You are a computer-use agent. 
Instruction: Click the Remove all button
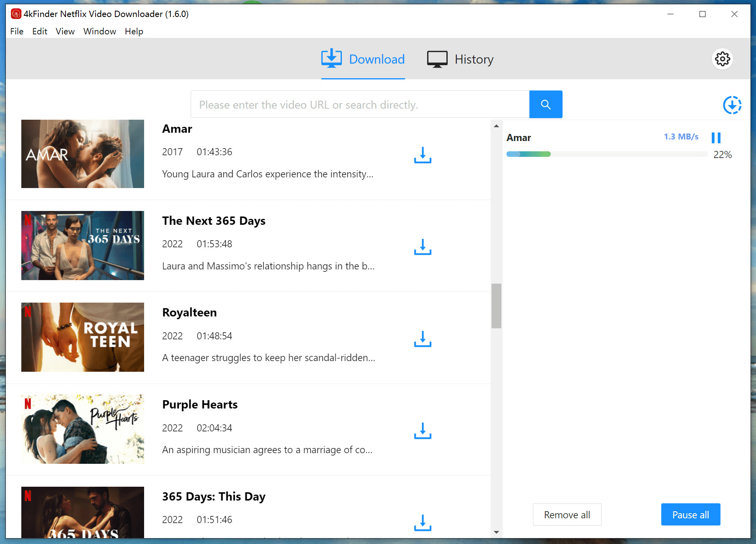coord(567,514)
